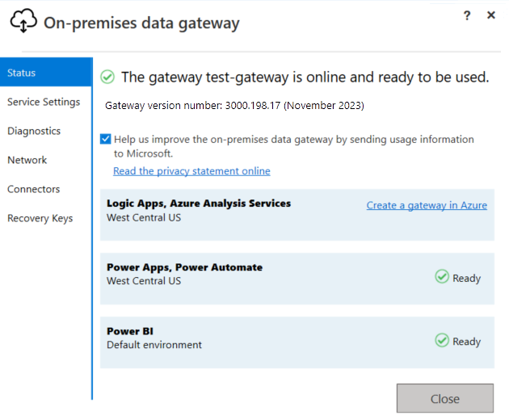The height and width of the screenshot is (420, 509).
Task: Click the Power Apps Ready checkmark icon
Action: (x=442, y=277)
